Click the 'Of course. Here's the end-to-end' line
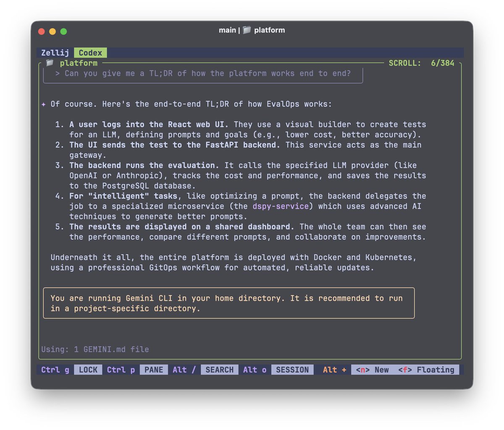The height and width of the screenshot is (430, 504). [191, 104]
